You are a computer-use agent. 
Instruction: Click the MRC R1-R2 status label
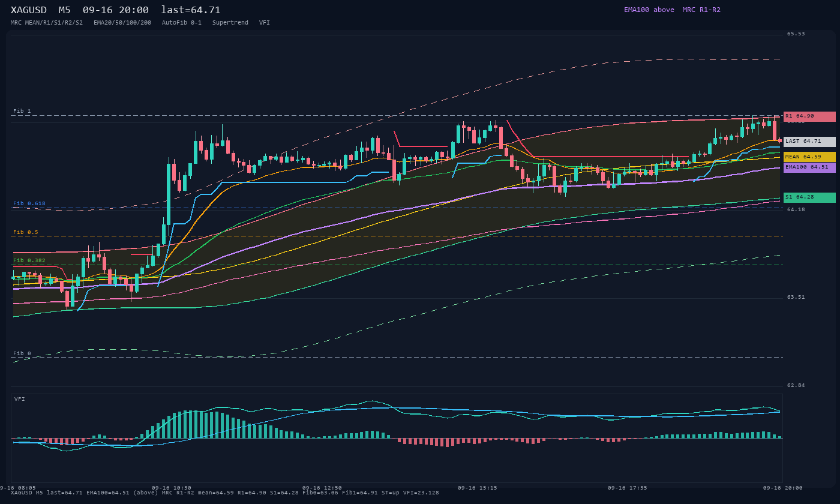tap(701, 10)
